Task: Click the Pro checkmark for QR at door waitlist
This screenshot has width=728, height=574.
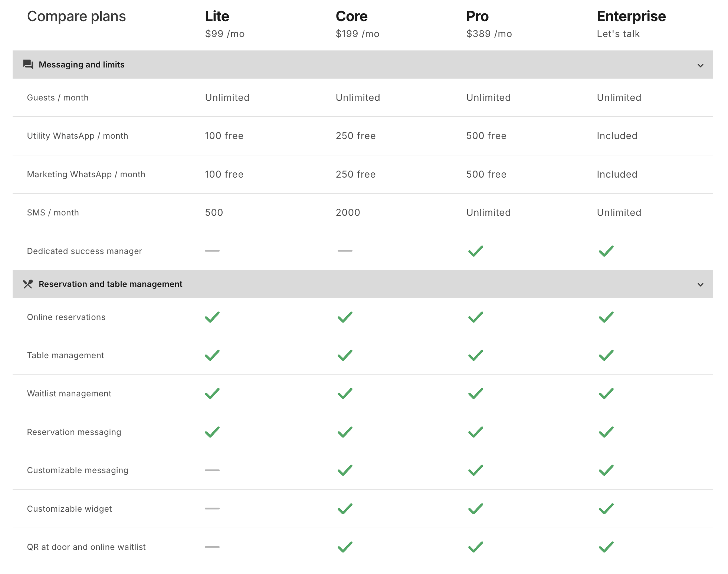Action: click(475, 547)
